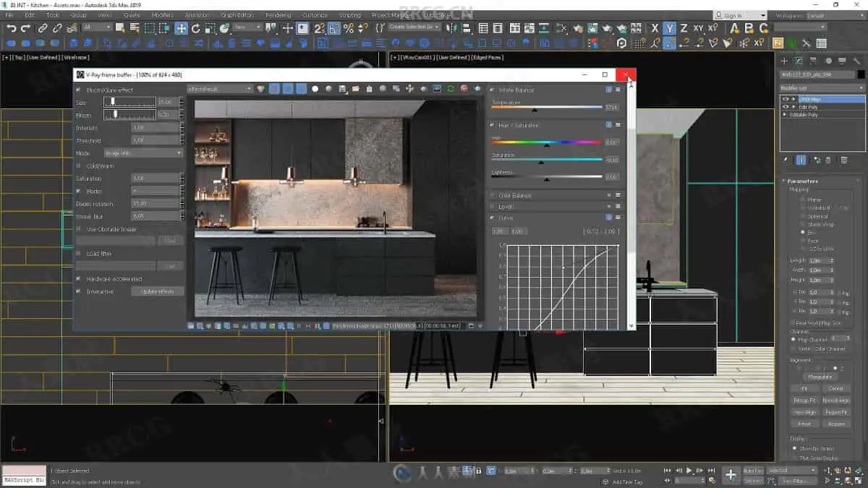Select the Move transform tool
The height and width of the screenshot is (488, 868).
coord(181,28)
